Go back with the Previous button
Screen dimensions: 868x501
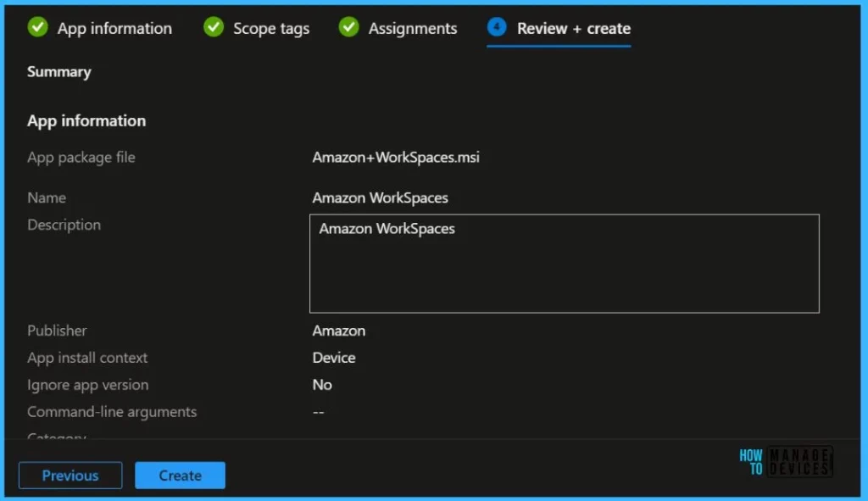(x=70, y=475)
